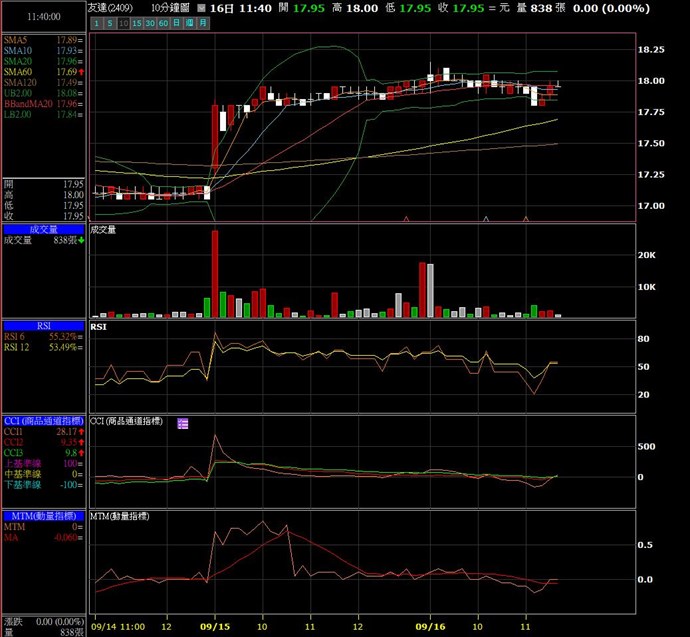Switch to daily chart with 日 button
690x637 pixels.
(175, 22)
